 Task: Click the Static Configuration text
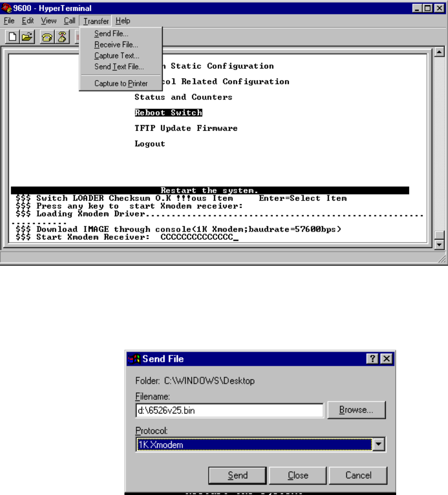(x=222, y=66)
